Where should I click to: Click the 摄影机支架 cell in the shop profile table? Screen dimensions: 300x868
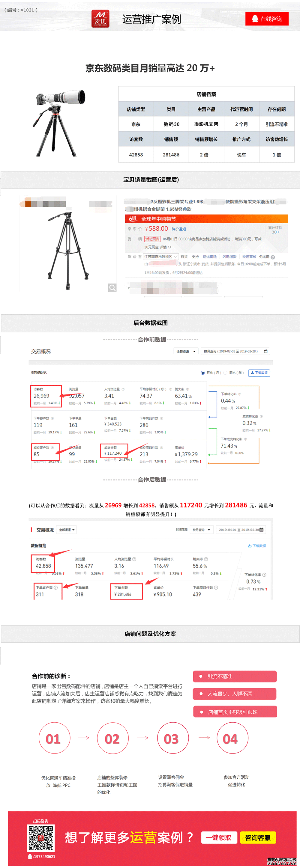tap(206, 124)
